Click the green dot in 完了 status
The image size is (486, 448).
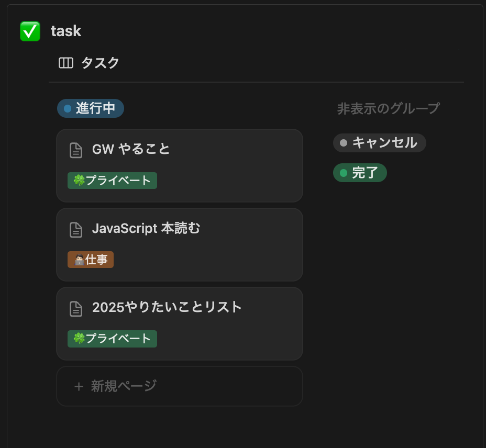344,173
